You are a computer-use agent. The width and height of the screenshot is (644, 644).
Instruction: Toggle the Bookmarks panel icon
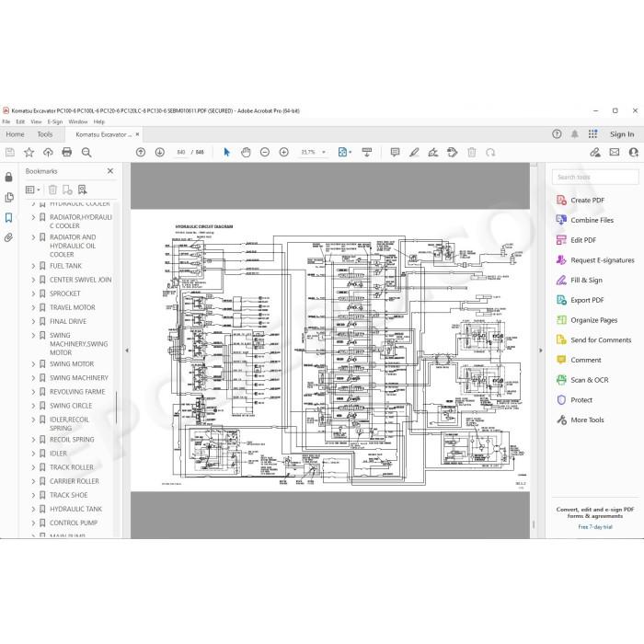pyautogui.click(x=8, y=218)
